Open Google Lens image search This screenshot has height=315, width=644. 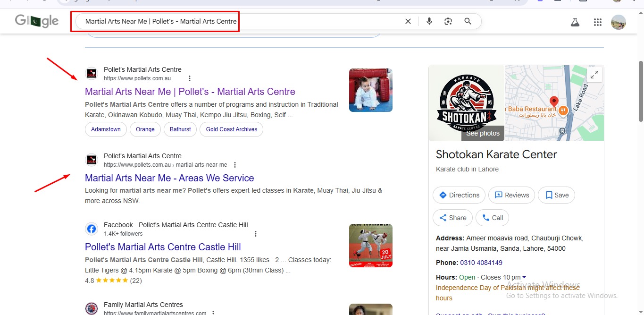[x=448, y=21]
